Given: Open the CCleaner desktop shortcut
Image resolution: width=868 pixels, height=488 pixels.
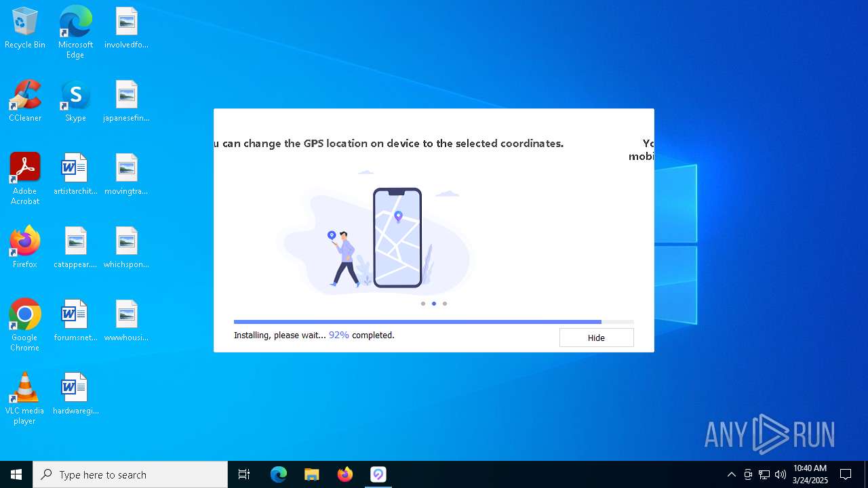Looking at the screenshot, I should pyautogui.click(x=25, y=102).
